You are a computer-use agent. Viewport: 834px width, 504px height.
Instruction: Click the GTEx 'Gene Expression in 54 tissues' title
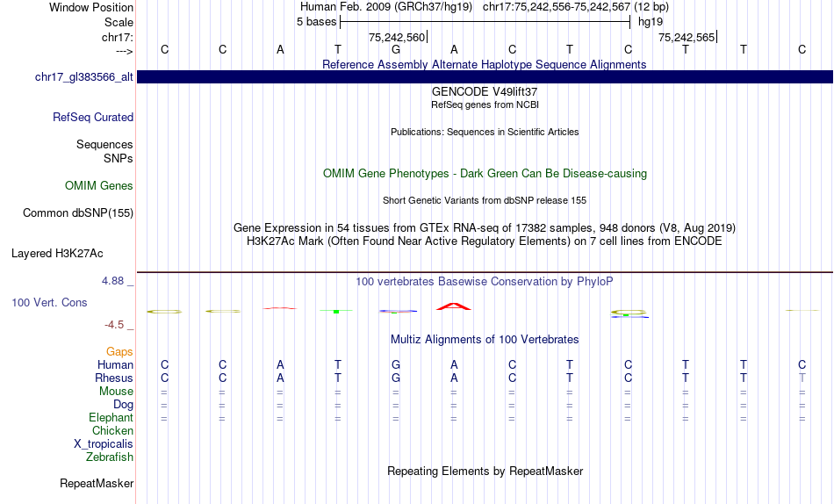click(485, 227)
